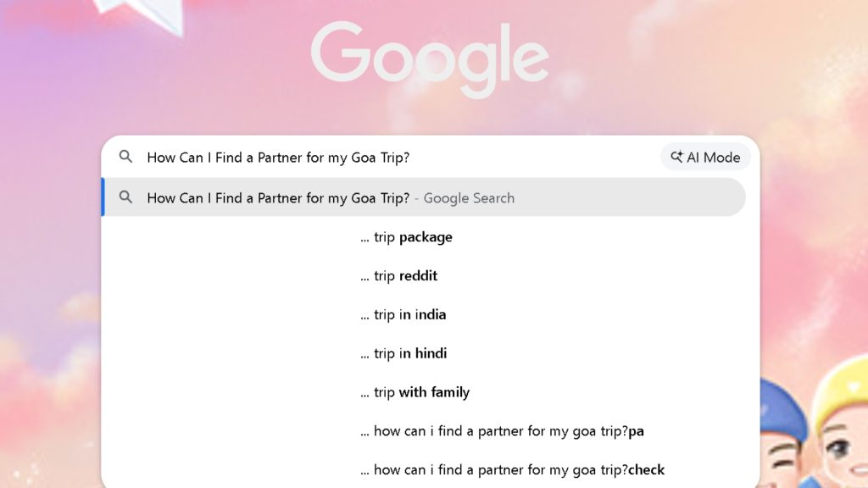Select the "trip in india" suggestion

403,314
